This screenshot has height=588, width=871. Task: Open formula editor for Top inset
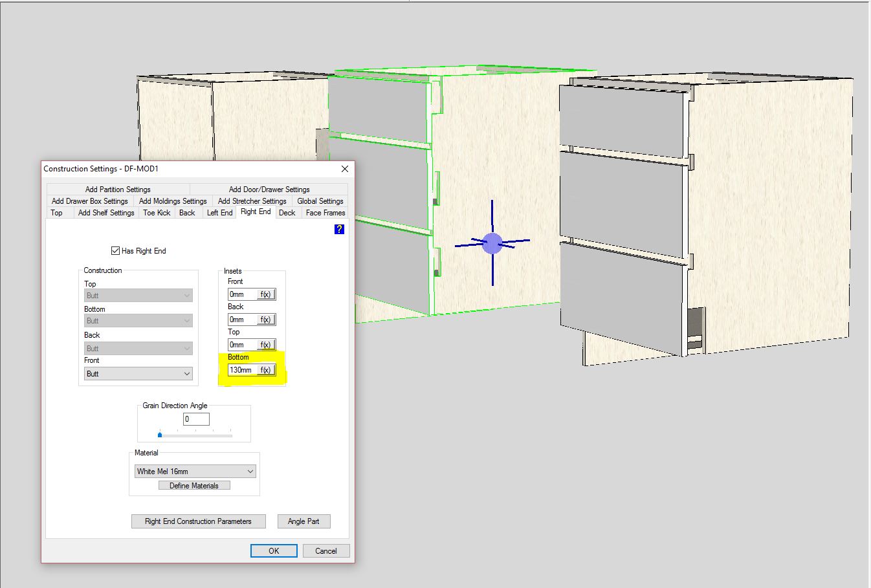(265, 345)
